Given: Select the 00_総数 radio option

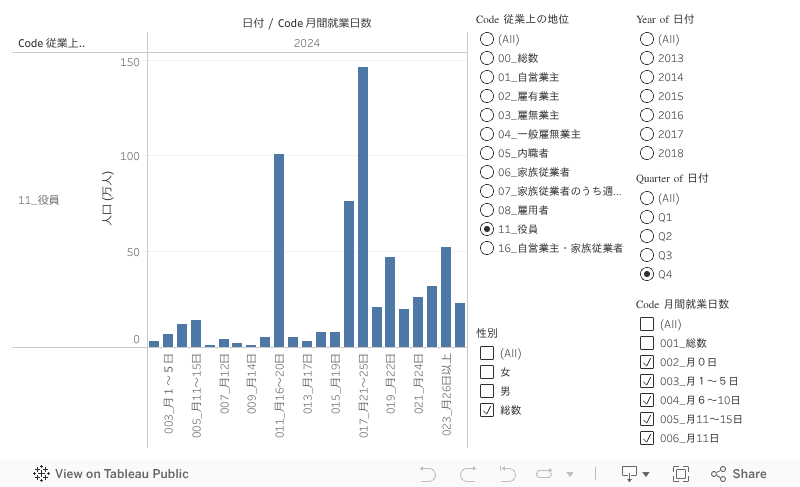Looking at the screenshot, I should 487,58.
